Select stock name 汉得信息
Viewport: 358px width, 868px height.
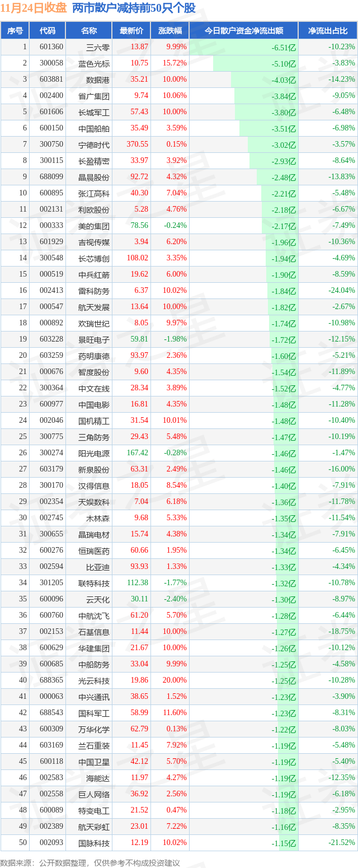click(x=94, y=486)
